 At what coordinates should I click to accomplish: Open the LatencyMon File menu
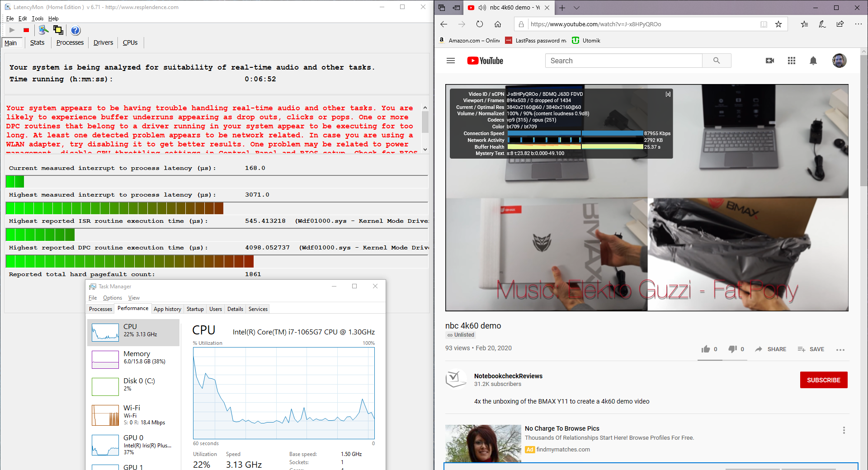(10, 19)
